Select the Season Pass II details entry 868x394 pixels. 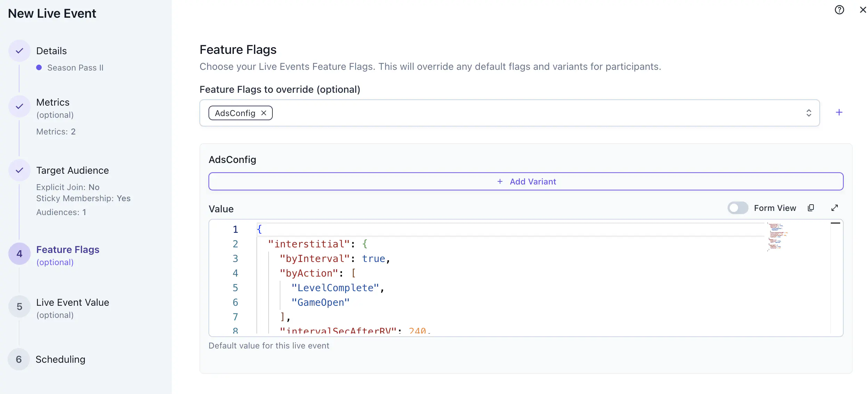coord(75,67)
